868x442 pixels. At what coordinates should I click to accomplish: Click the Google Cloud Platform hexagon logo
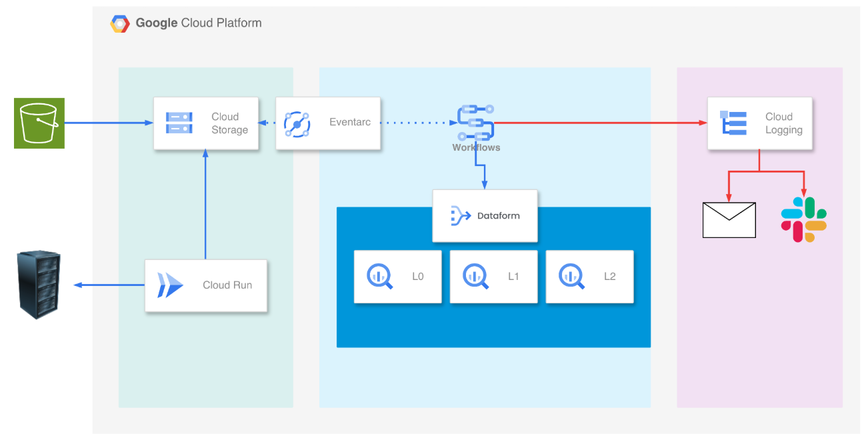tap(120, 23)
